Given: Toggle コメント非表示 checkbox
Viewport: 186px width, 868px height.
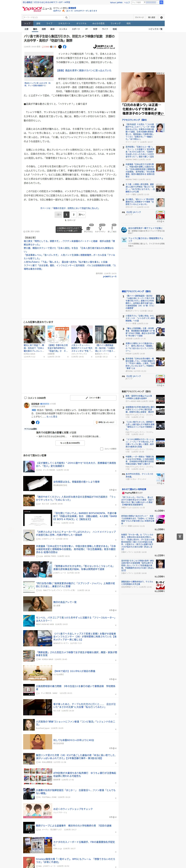Looking at the screenshot, I should (102, 449).
